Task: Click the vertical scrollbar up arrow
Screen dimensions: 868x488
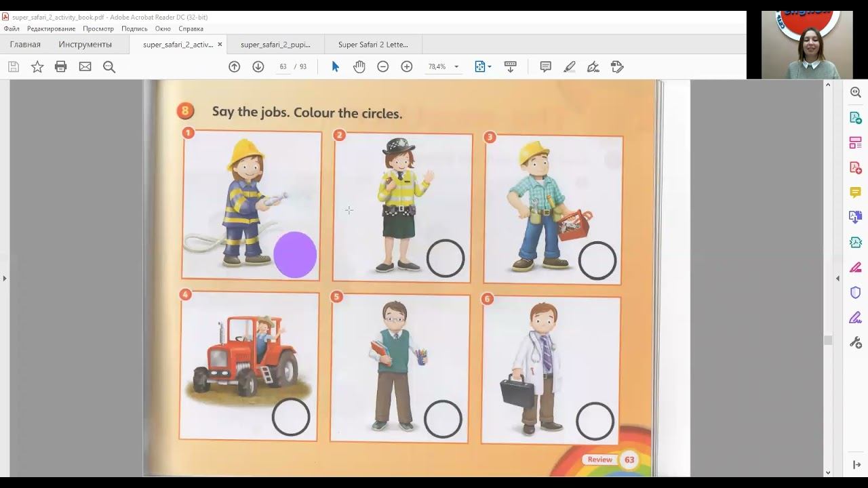Action: 828,85
